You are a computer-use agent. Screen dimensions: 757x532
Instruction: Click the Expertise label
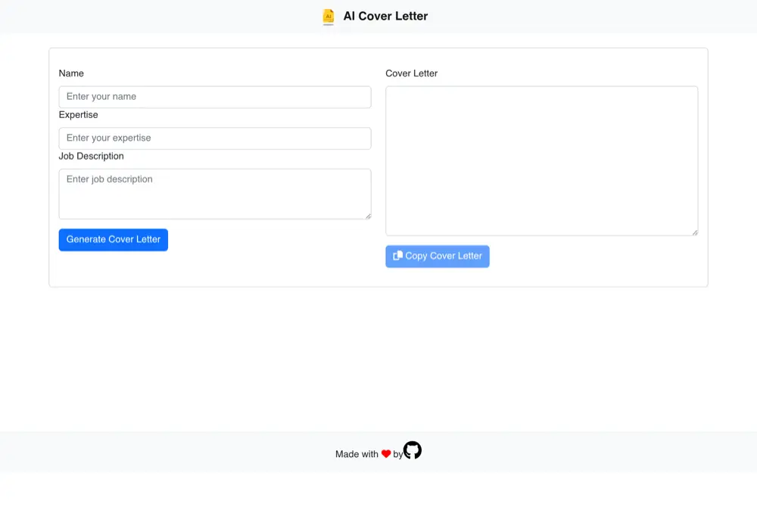coord(78,115)
